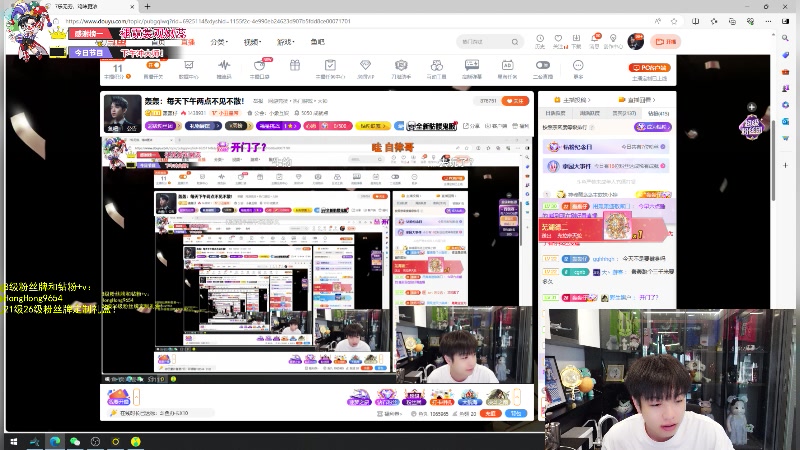Viewport: 800px width, 450px height.
Task: Click the lightbulb creator center icon
Action: point(613,39)
